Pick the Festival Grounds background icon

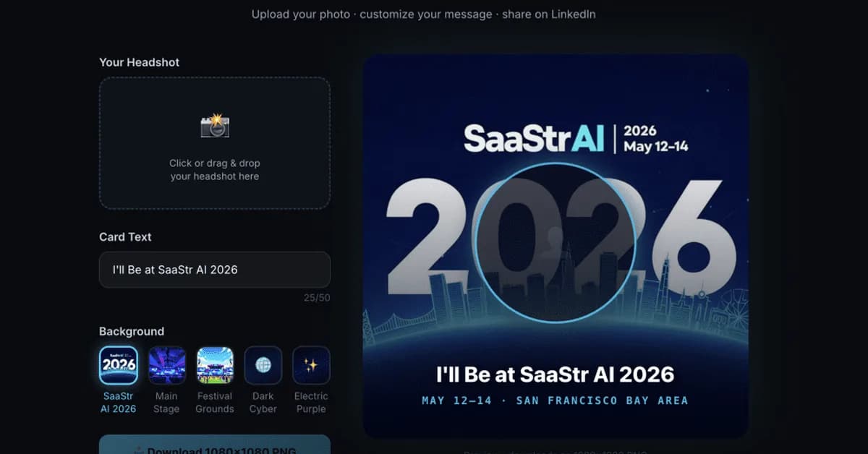215,365
